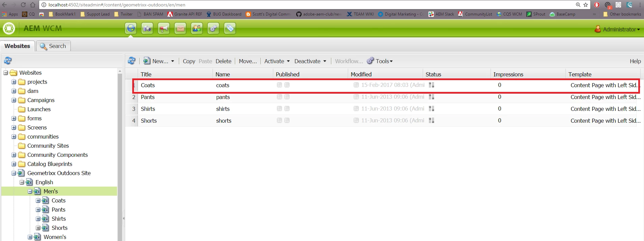Open the Campaigns megaphone icon
Image resolution: width=644 pixels, height=241 pixels.
click(164, 28)
